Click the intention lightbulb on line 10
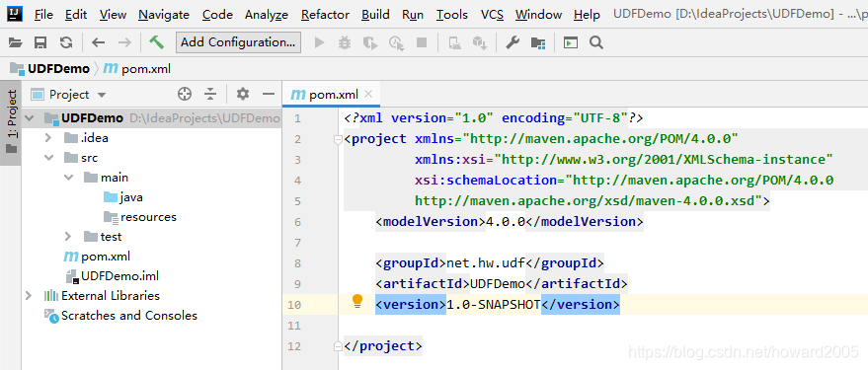This screenshot has height=370, width=868. 357,301
